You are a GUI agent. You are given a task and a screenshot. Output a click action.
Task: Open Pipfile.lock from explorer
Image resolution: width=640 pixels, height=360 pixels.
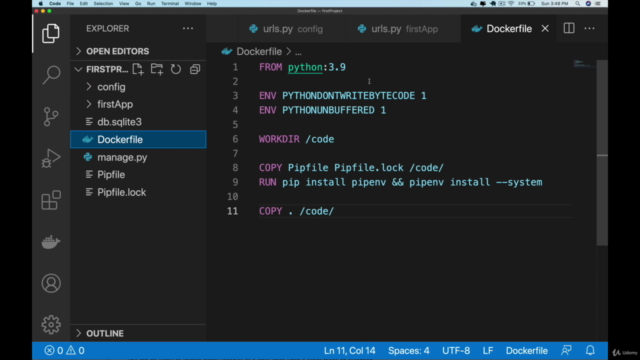pos(138,192)
